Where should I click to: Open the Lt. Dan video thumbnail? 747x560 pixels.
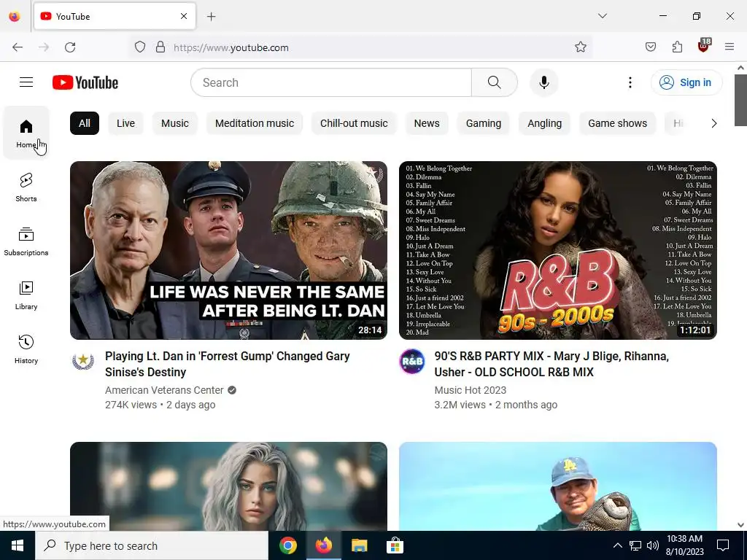coord(228,250)
